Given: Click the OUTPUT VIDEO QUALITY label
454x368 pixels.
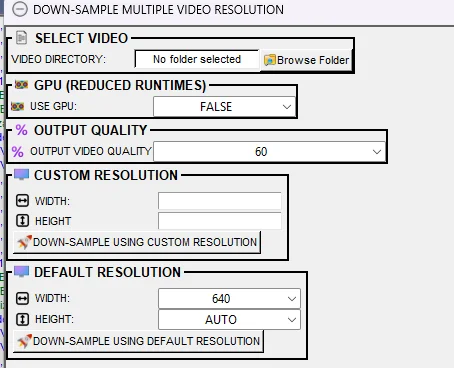Looking at the screenshot, I should [x=91, y=151].
